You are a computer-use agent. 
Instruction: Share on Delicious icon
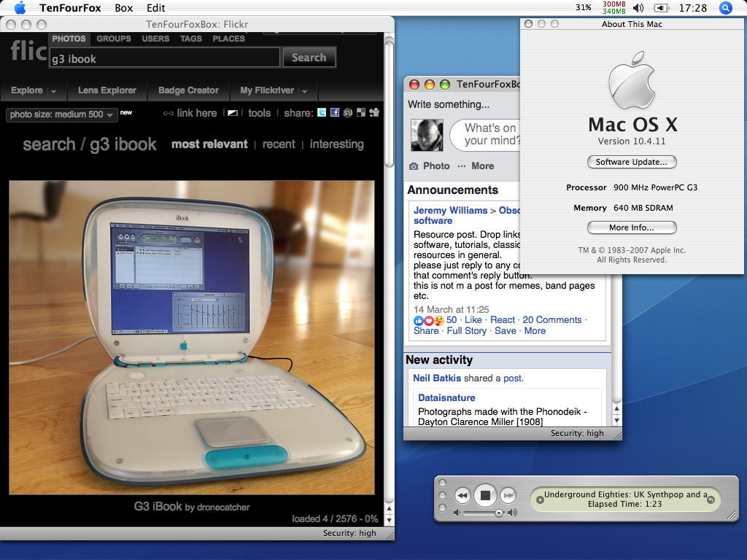tap(361, 112)
